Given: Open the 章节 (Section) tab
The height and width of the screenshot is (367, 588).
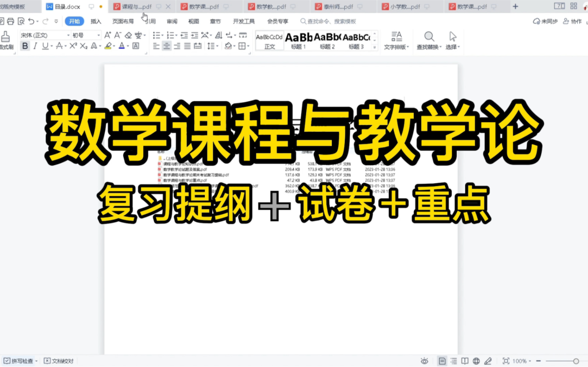Looking at the screenshot, I should pos(215,21).
